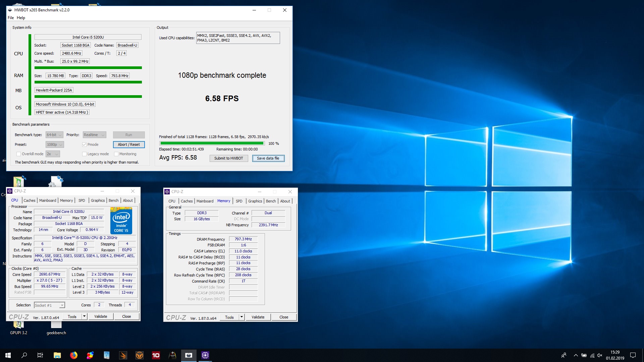
Task: Open 3DMark orange swoosh taskbar icon
Action: (x=123, y=355)
